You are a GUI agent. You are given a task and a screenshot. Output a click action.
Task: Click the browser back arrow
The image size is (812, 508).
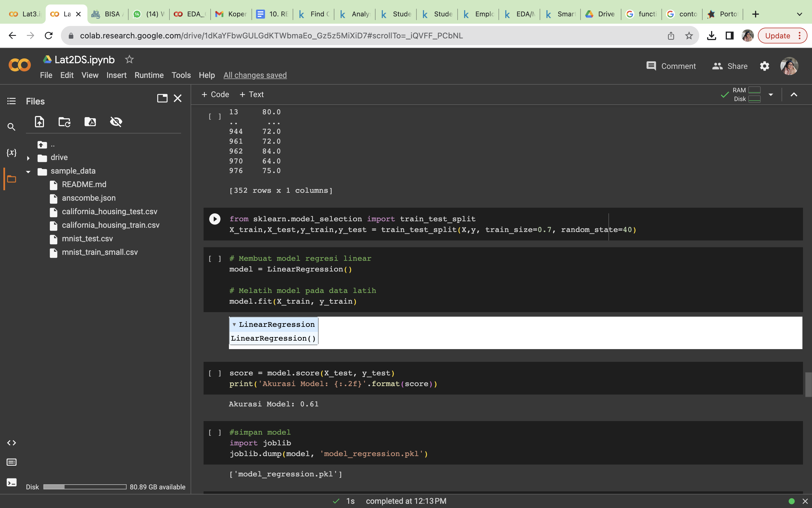click(x=12, y=36)
